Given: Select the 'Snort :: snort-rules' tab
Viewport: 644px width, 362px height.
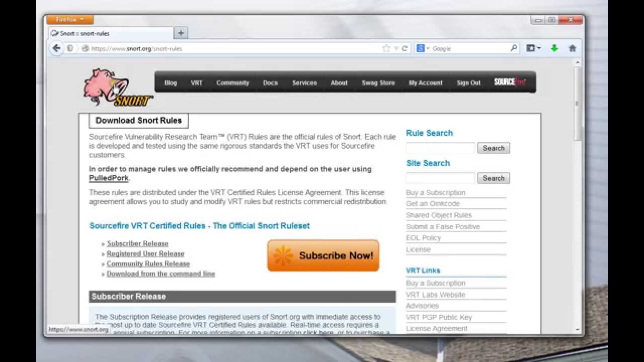Looking at the screenshot, I should click(x=111, y=34).
